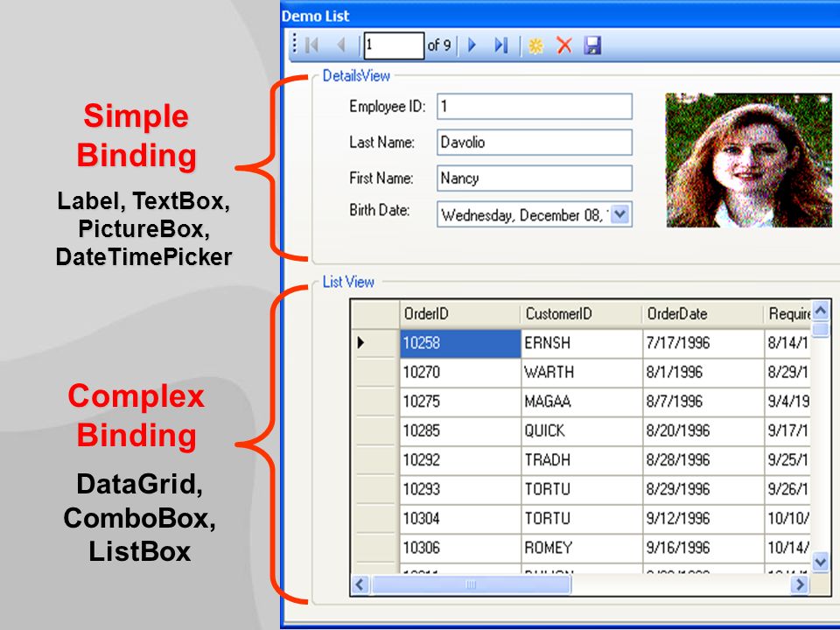Viewport: 840px width, 630px height.
Task: Click order date cell 8/7/1996
Action: [x=703, y=402]
